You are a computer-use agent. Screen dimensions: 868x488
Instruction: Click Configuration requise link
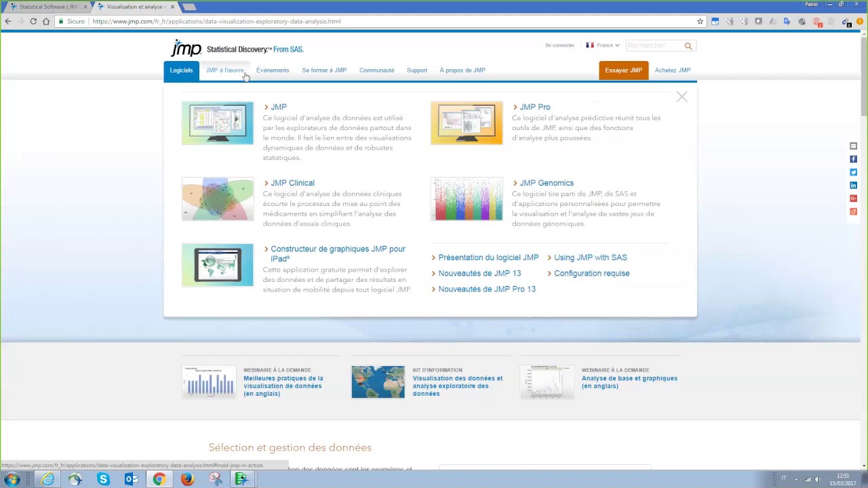pyautogui.click(x=591, y=273)
